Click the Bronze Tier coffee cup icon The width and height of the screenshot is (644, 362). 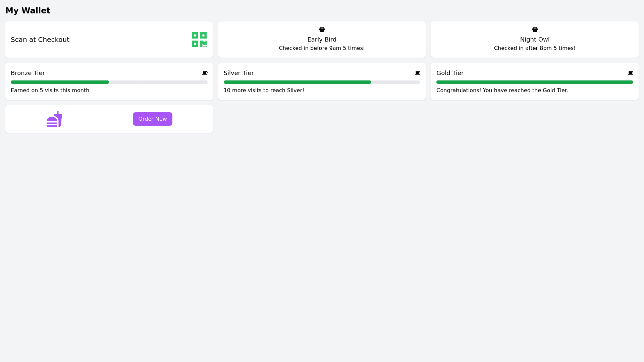coord(205,73)
